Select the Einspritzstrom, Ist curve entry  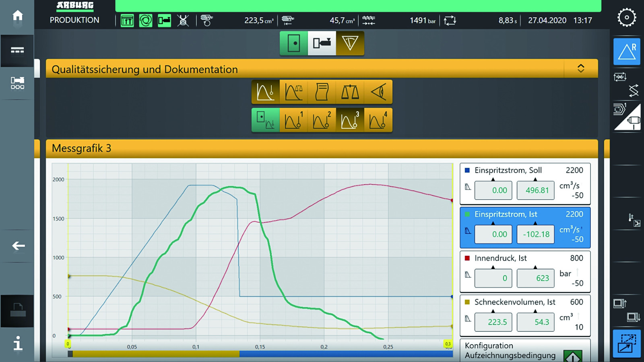click(525, 227)
